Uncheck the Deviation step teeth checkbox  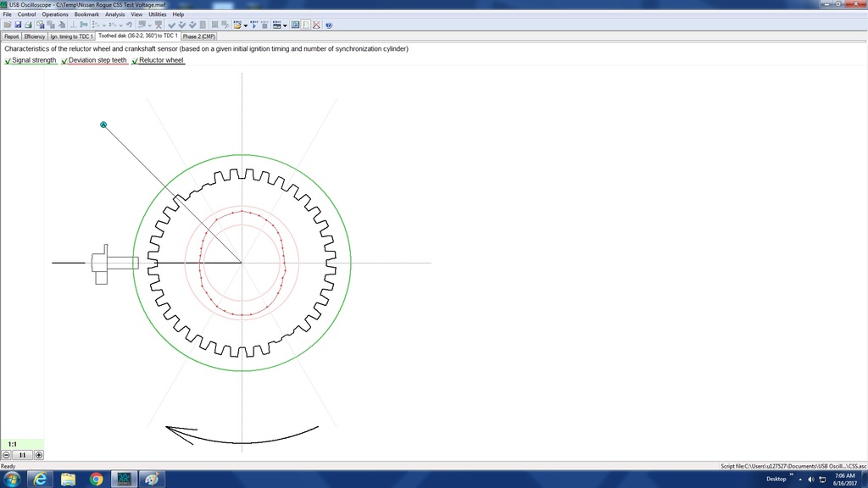tap(64, 61)
